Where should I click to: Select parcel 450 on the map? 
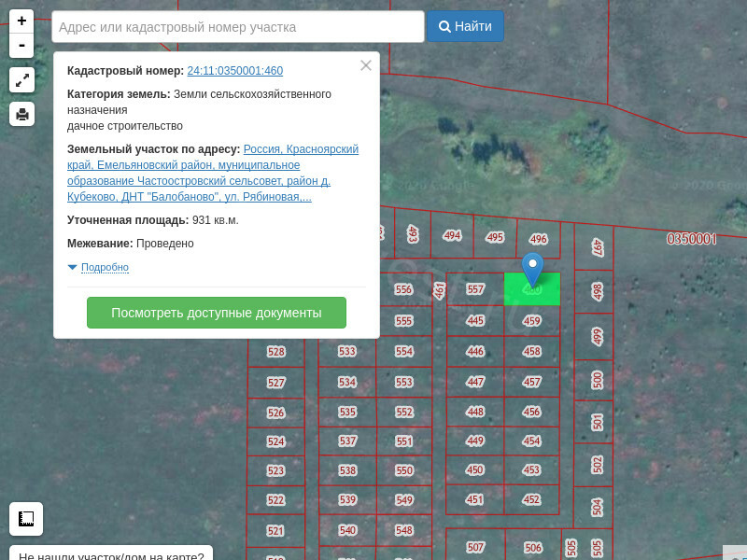pyautogui.click(x=475, y=470)
